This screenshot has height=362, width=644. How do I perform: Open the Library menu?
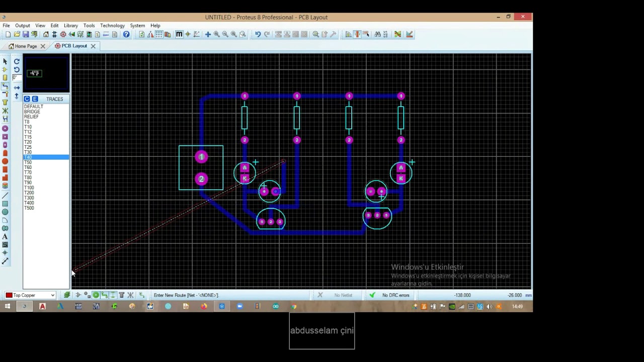(71, 26)
